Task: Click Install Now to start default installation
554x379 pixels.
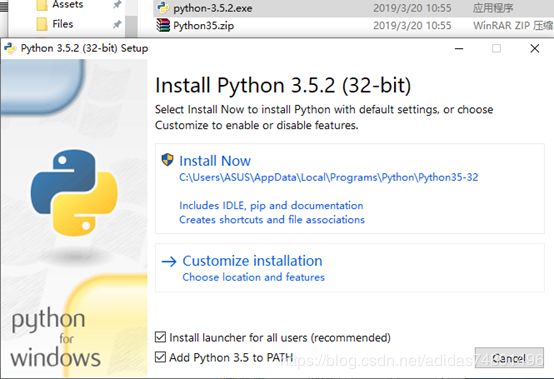Action: click(215, 161)
